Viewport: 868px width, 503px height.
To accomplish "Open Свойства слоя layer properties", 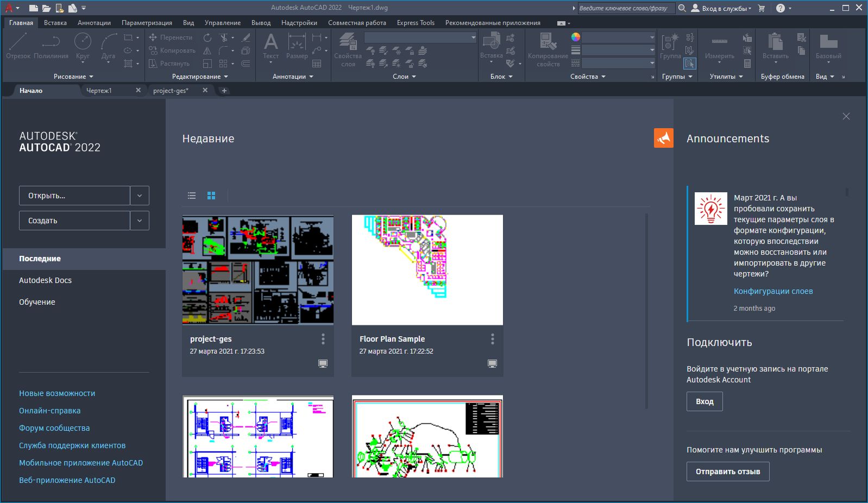I will pos(348,49).
